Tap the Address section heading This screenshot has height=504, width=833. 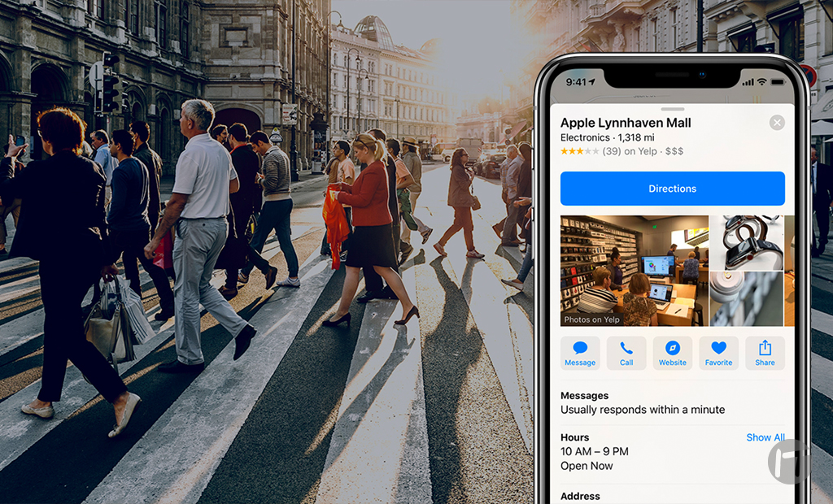tap(580, 496)
